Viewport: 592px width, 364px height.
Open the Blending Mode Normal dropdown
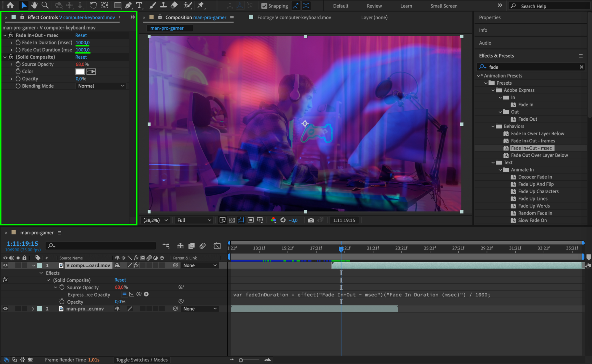click(x=101, y=86)
